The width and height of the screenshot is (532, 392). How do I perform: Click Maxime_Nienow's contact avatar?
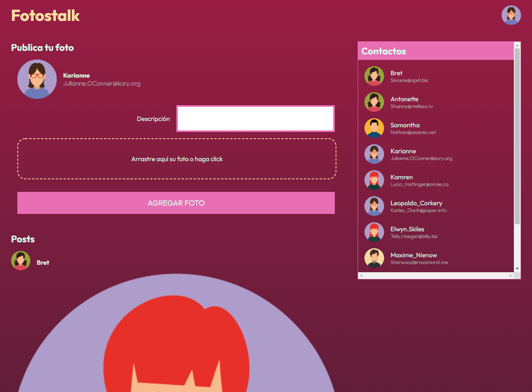(374, 258)
